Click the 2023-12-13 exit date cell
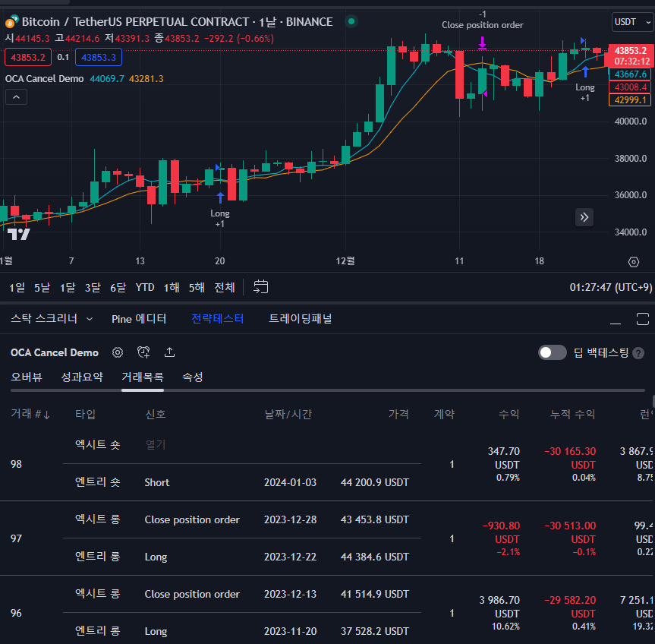The image size is (655, 644). [x=291, y=594]
